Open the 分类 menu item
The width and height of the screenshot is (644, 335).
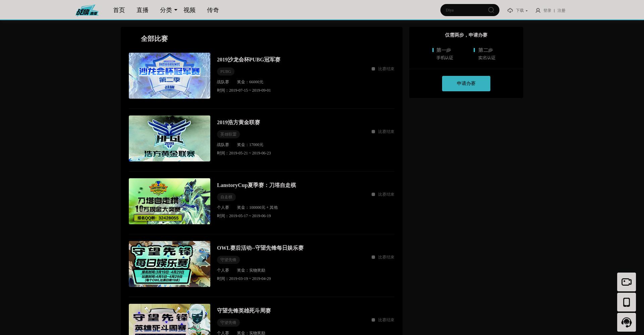tap(166, 10)
